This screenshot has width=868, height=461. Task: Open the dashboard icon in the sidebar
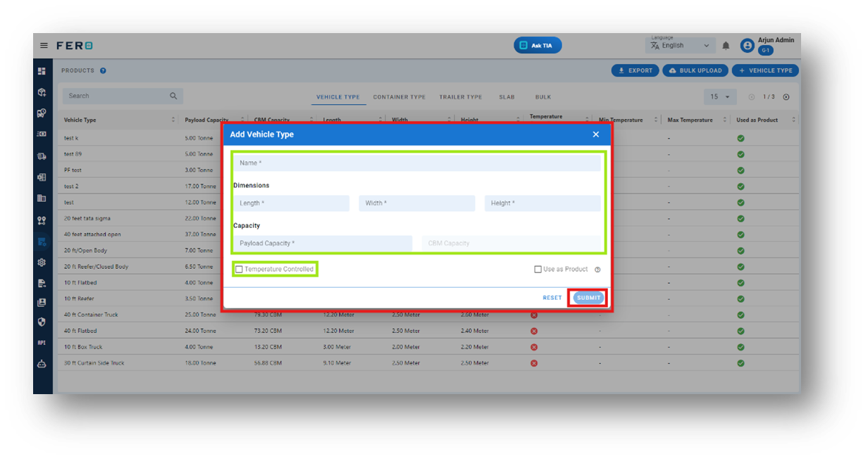click(x=42, y=72)
